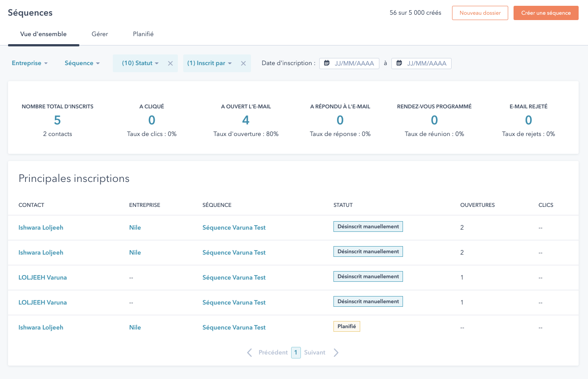Click the end date JJ/MM/AAAA input field
This screenshot has width=588, height=379.
426,63
